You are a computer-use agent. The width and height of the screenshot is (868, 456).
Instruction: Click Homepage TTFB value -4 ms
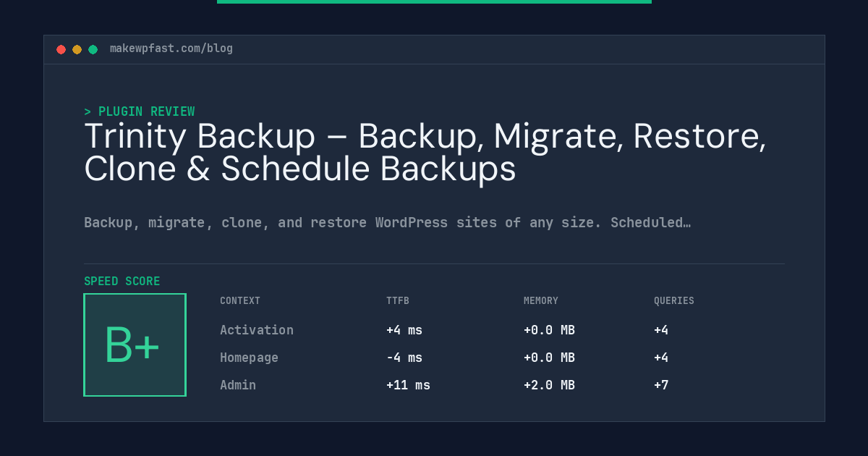click(404, 358)
